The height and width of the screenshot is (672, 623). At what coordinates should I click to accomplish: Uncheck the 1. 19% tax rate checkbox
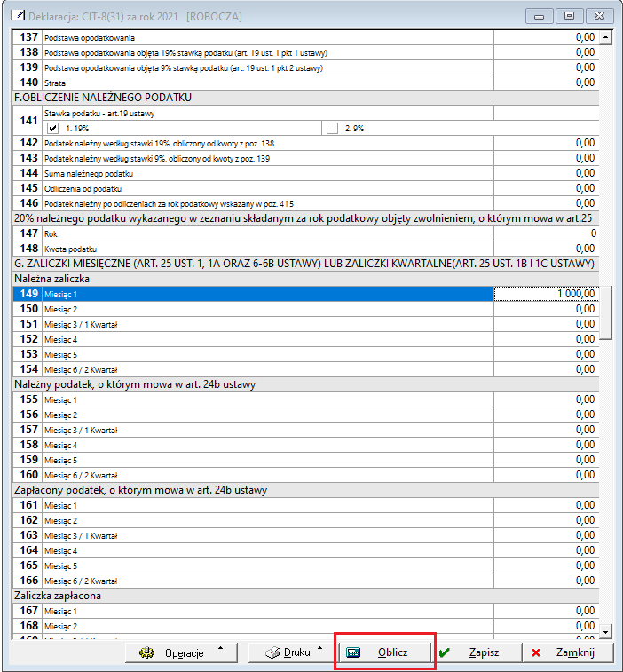[x=52, y=128]
